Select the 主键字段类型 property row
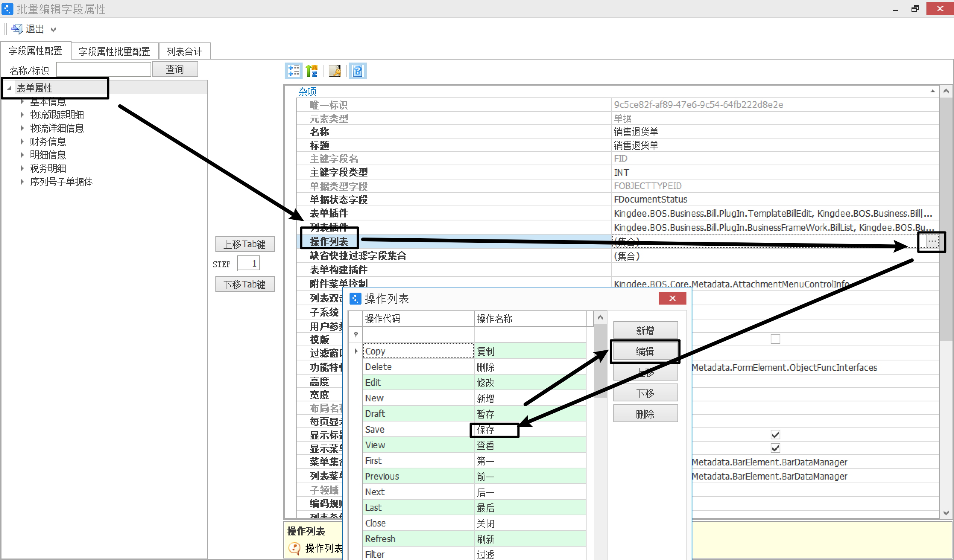This screenshot has height=560, width=954. [x=617, y=172]
